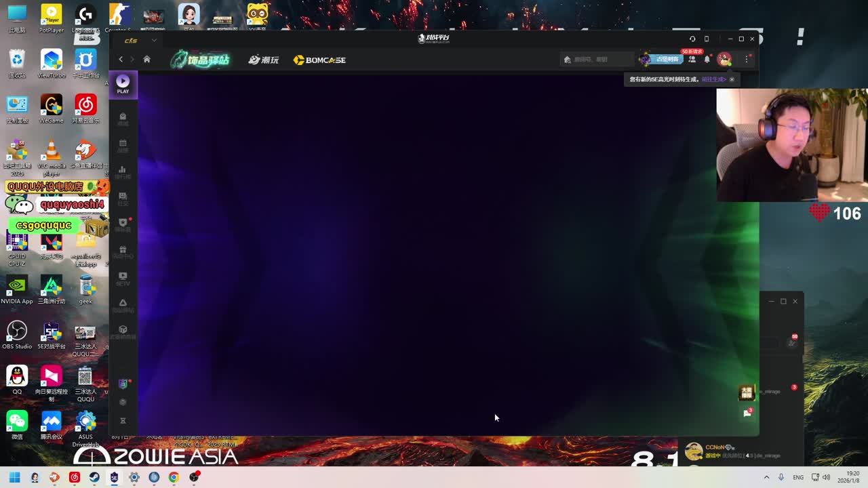Open the notifications bell icon
Screen dimensions: 868x488
coord(707,60)
